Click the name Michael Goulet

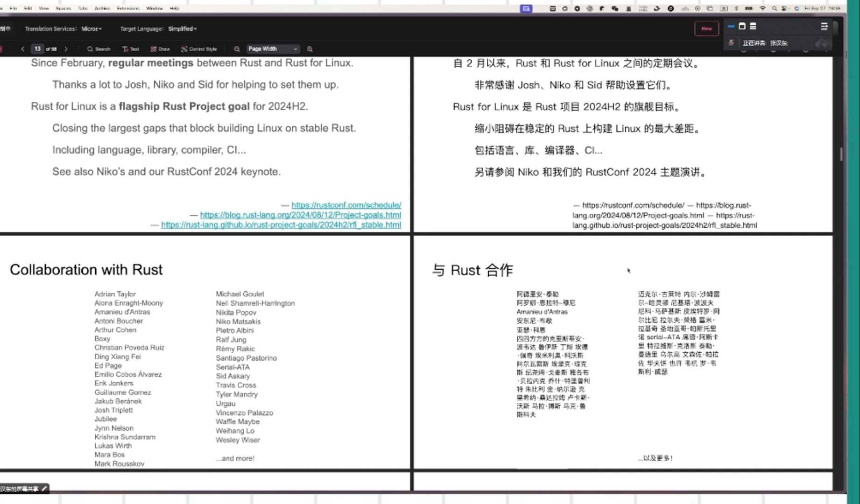240,294
